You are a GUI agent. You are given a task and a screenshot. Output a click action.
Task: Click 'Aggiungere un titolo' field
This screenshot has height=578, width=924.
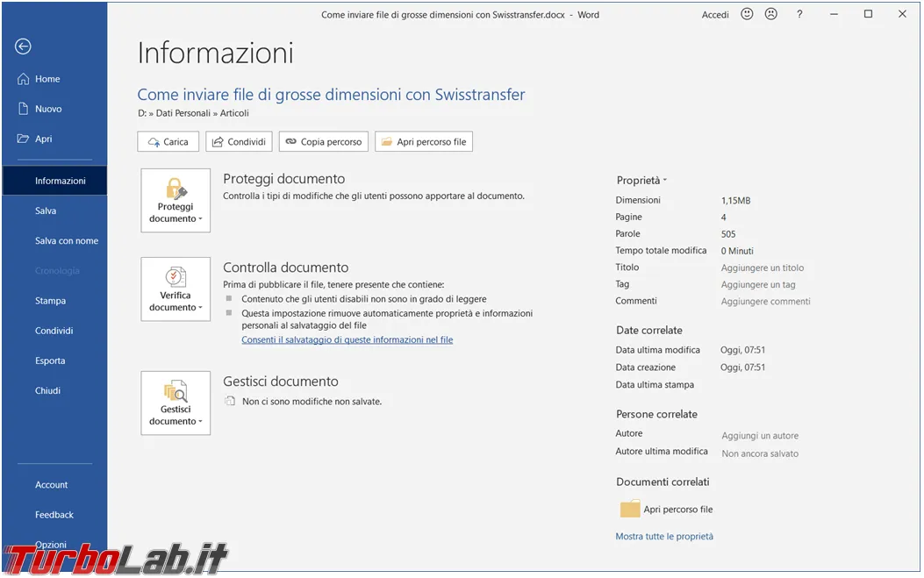point(763,268)
